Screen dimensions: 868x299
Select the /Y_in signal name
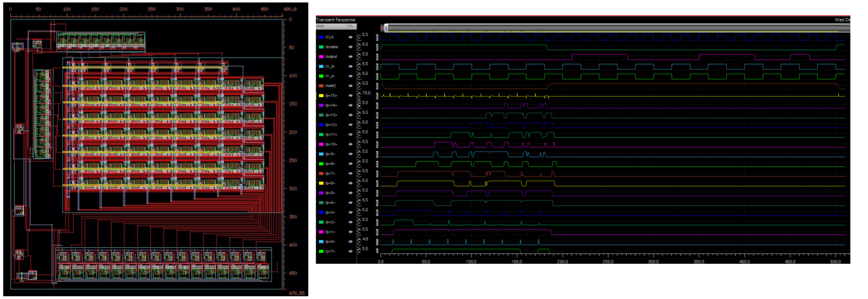coord(330,76)
